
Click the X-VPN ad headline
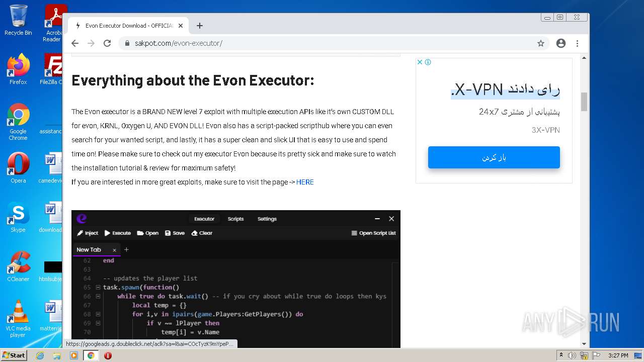click(505, 89)
